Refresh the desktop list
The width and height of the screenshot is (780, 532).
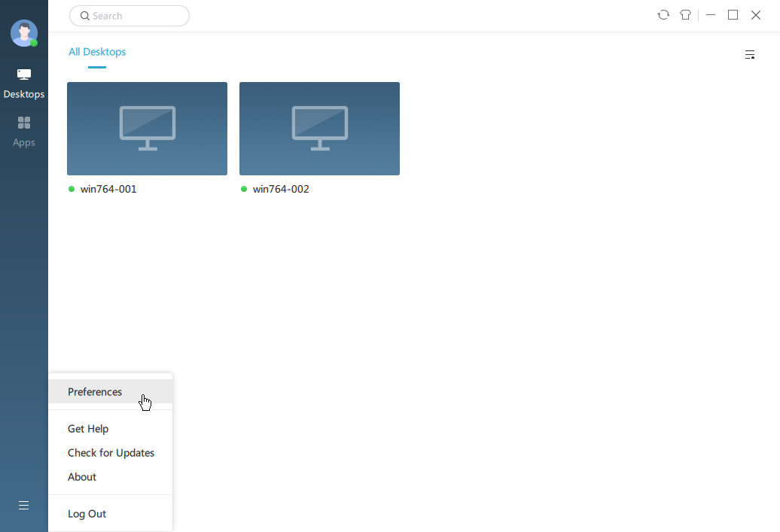[x=663, y=15]
